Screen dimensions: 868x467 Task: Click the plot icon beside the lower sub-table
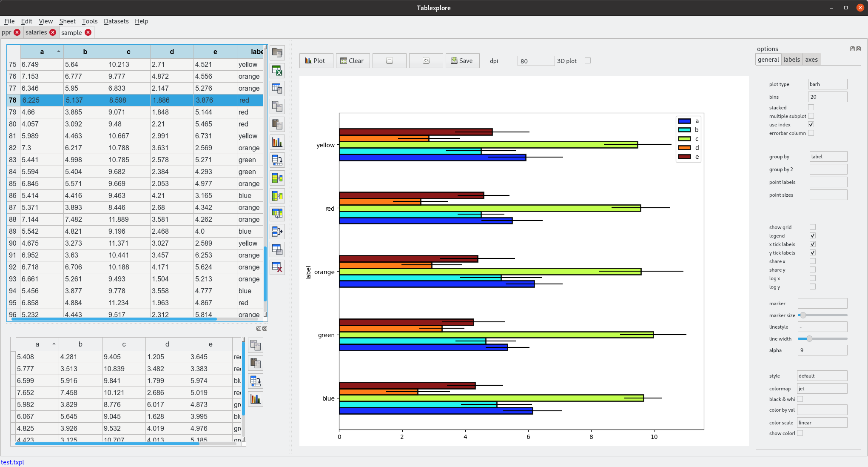256,399
